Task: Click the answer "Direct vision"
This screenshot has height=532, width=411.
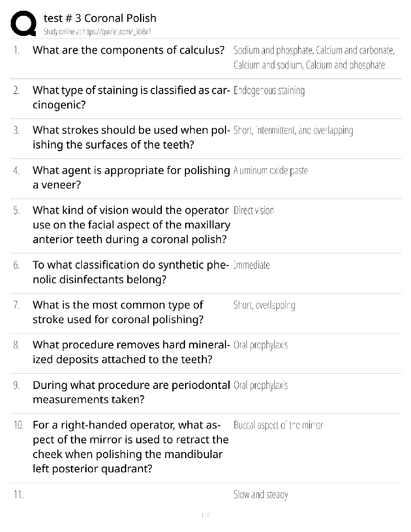Action: pos(254,211)
